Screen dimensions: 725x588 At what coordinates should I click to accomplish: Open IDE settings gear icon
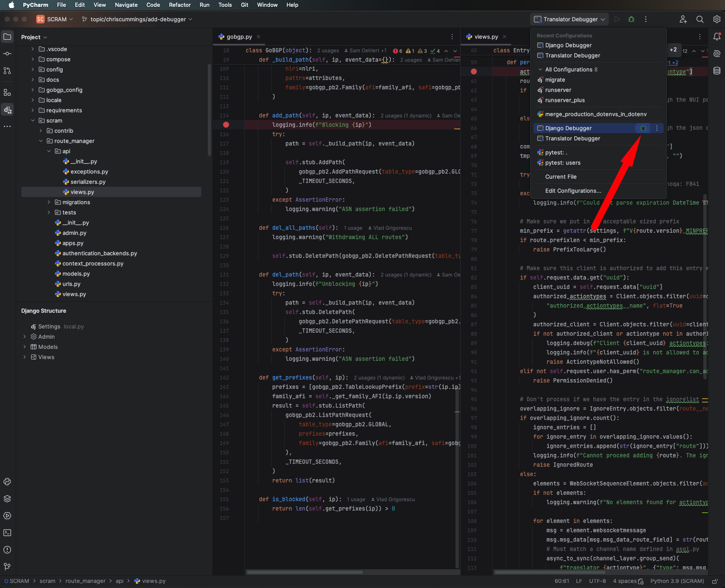coord(717,19)
